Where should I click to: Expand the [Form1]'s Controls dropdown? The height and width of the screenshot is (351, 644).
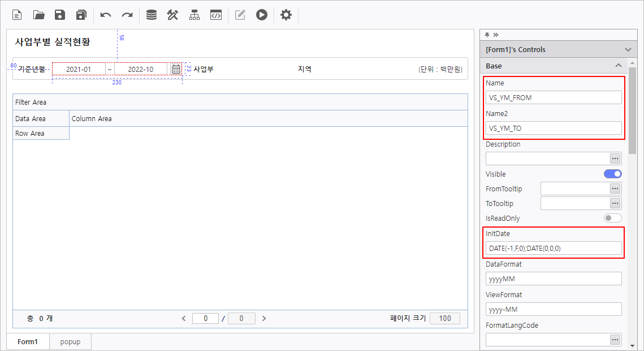[628, 50]
